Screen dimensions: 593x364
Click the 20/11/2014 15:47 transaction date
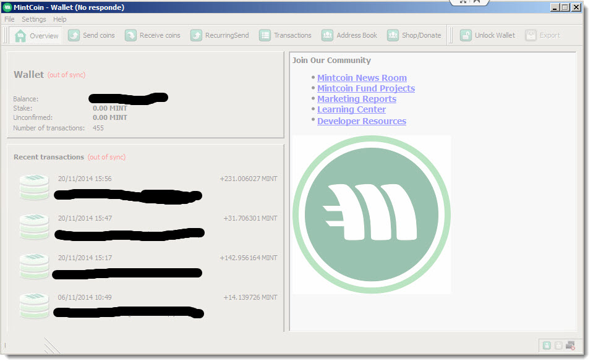85,219
